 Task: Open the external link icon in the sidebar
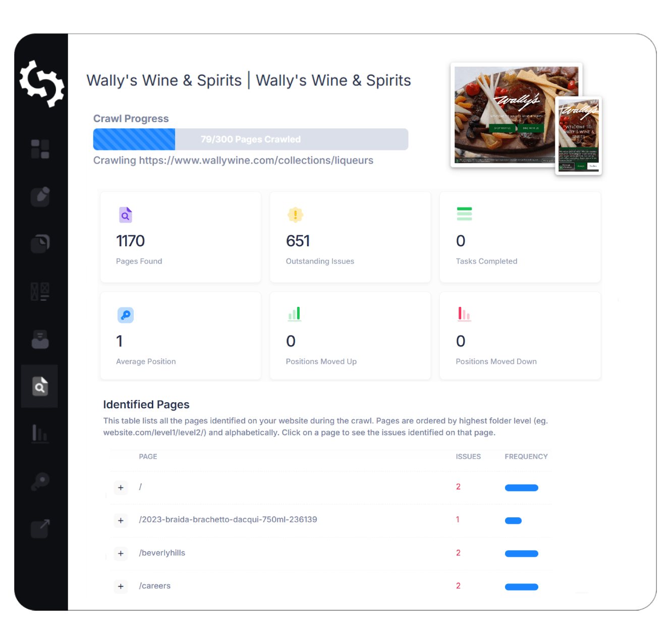(x=40, y=528)
